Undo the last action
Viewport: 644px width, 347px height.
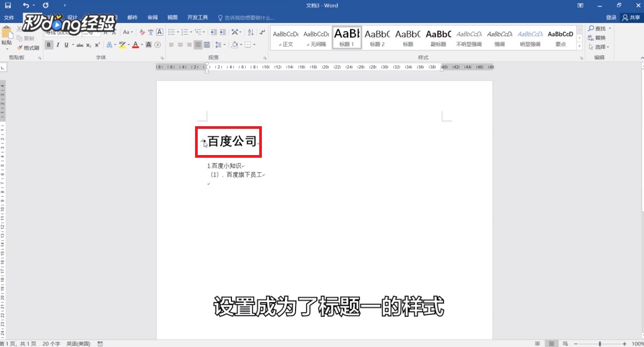26,5
